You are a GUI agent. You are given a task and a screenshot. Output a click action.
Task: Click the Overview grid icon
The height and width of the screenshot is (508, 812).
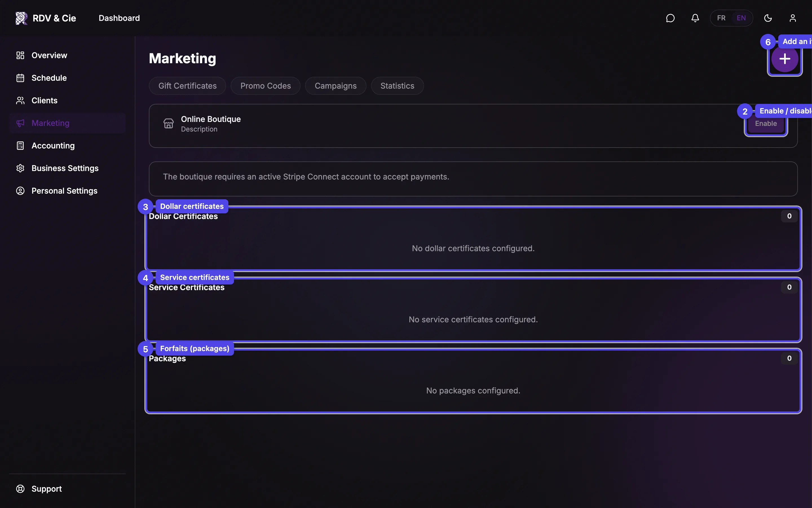point(21,55)
